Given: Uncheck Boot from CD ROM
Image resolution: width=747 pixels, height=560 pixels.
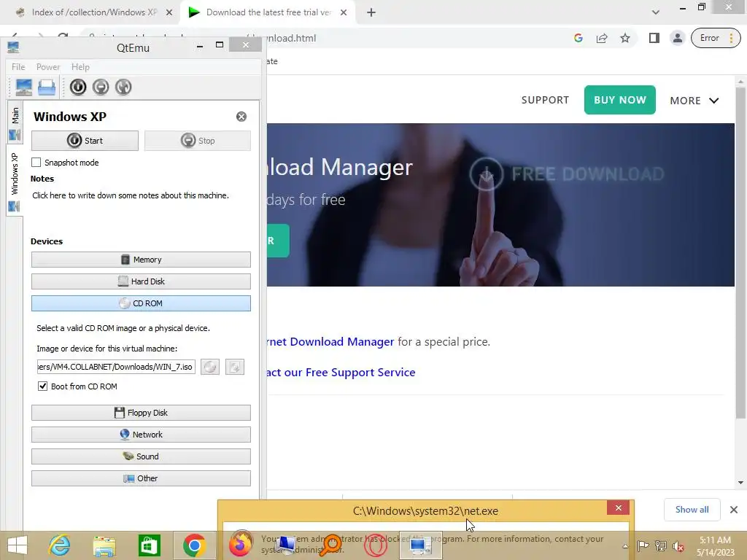Looking at the screenshot, I should point(42,386).
